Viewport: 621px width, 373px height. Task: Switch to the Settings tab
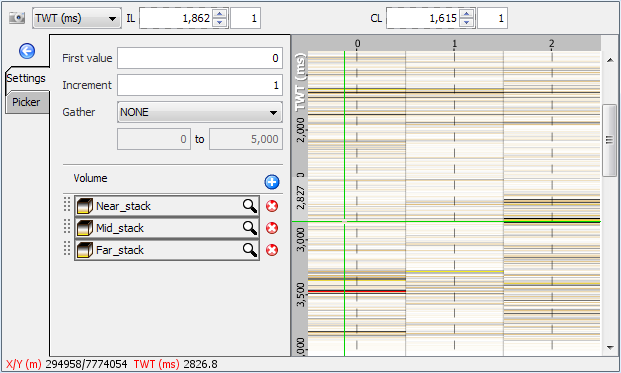point(26,78)
